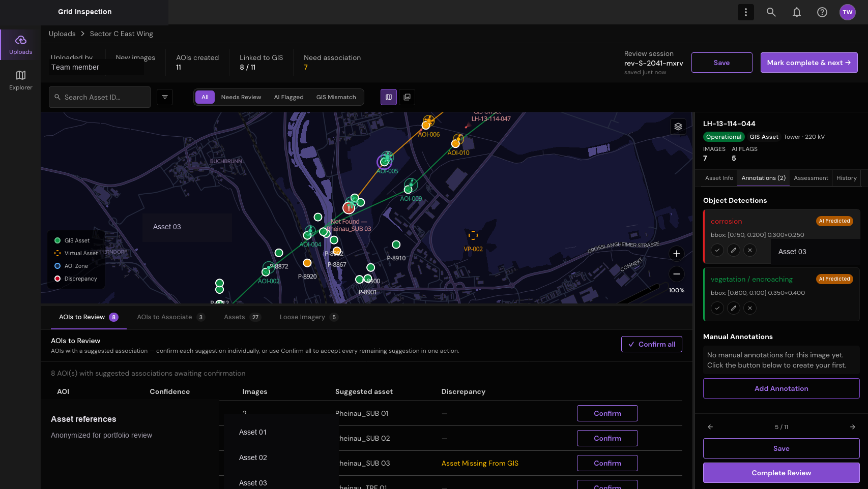The image size is (868, 489).
Task: Switch to AOIs to Associate tab
Action: [170, 317]
